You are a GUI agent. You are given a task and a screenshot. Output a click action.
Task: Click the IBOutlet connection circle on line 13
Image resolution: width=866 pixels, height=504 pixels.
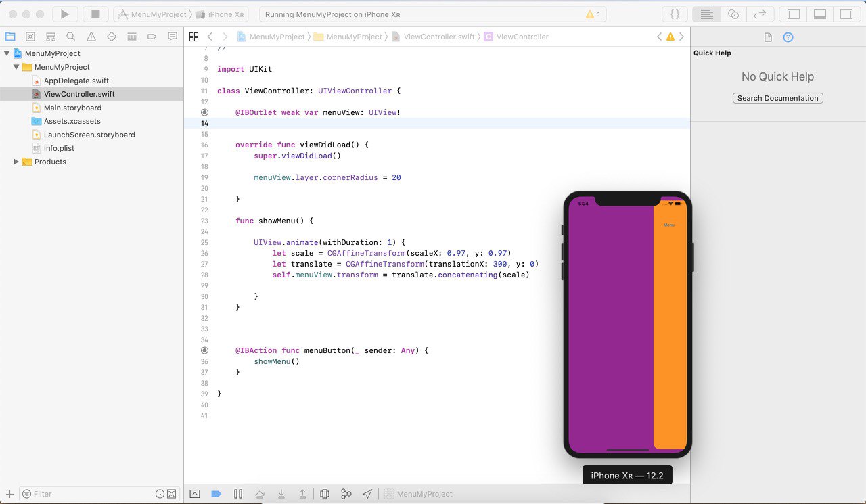[205, 112]
